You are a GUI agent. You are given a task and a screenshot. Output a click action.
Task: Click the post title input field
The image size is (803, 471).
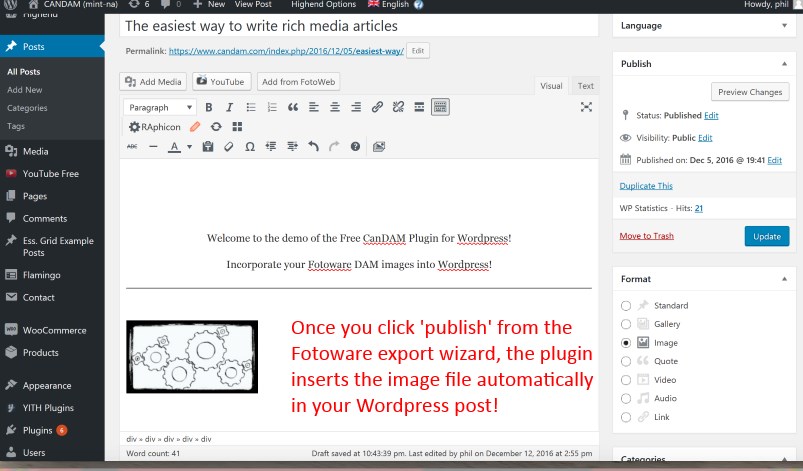pos(359,26)
